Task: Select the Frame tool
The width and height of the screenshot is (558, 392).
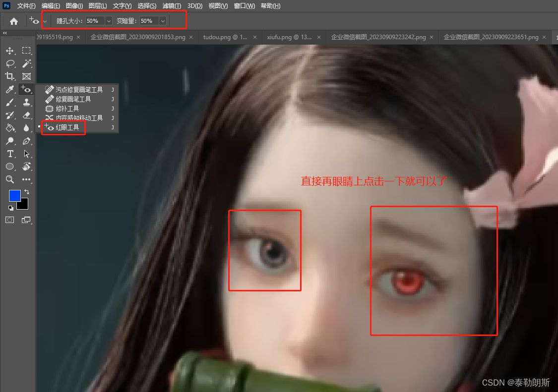Action: click(26, 76)
